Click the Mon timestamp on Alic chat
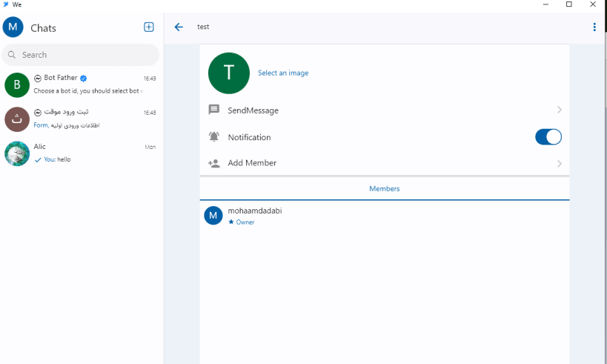Screen dimensions: 607x364 pyautogui.click(x=150, y=147)
